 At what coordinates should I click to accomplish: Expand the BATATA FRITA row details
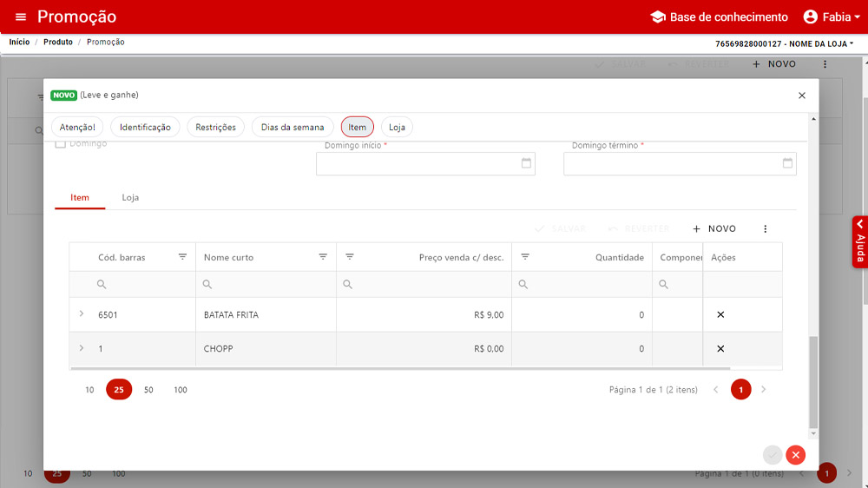(x=82, y=313)
